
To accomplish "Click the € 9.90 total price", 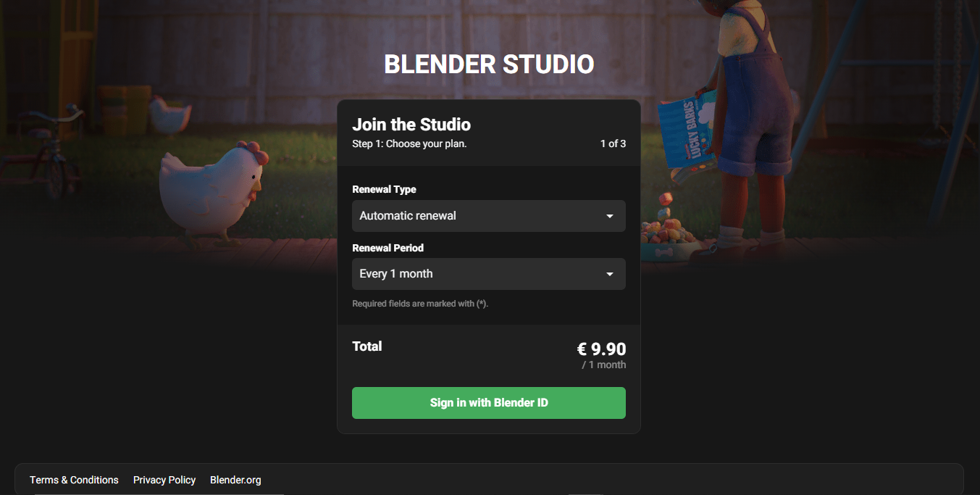I will pyautogui.click(x=601, y=349).
